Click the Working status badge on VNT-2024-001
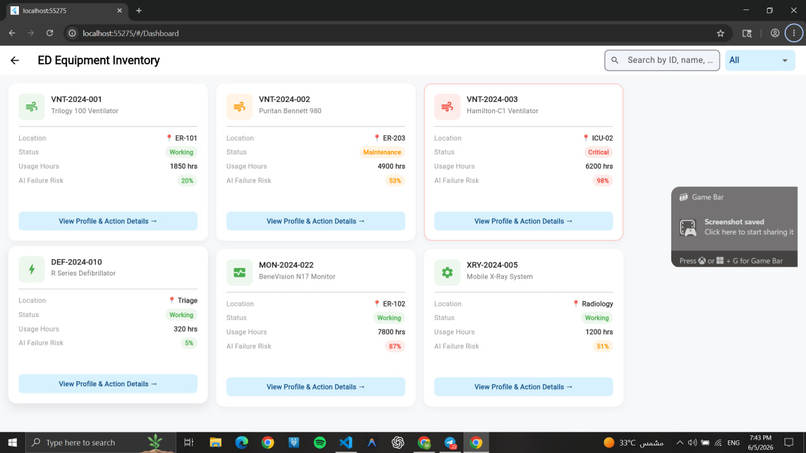The width and height of the screenshot is (806, 453). [181, 152]
